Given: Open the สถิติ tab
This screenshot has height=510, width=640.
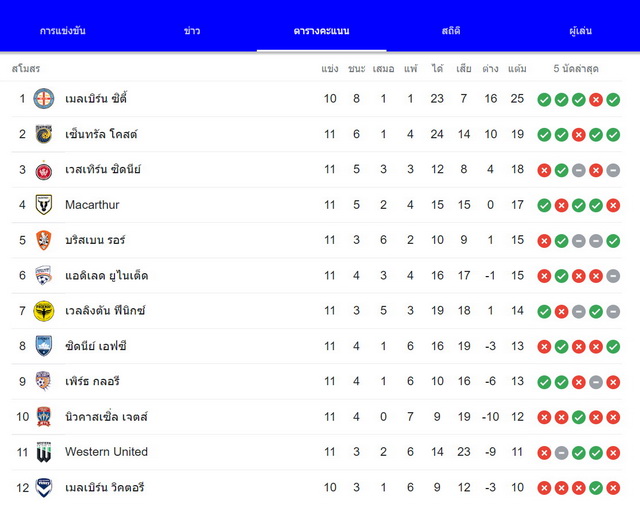Looking at the screenshot, I should coord(451,31).
